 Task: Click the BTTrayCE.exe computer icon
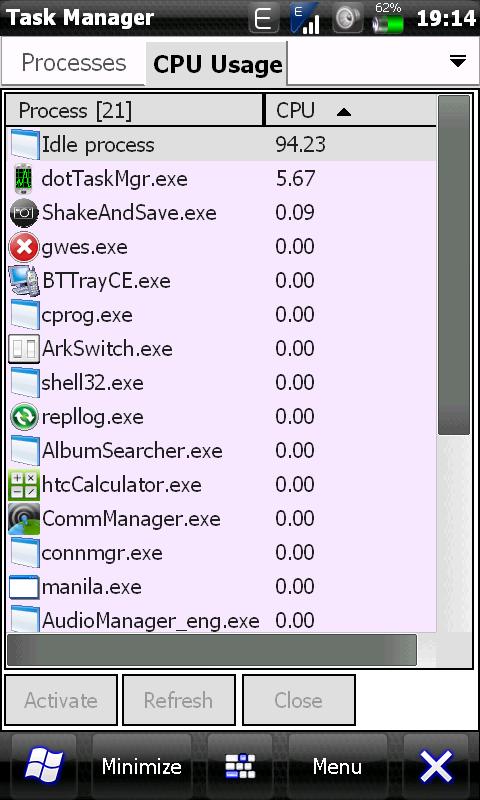(x=23, y=281)
